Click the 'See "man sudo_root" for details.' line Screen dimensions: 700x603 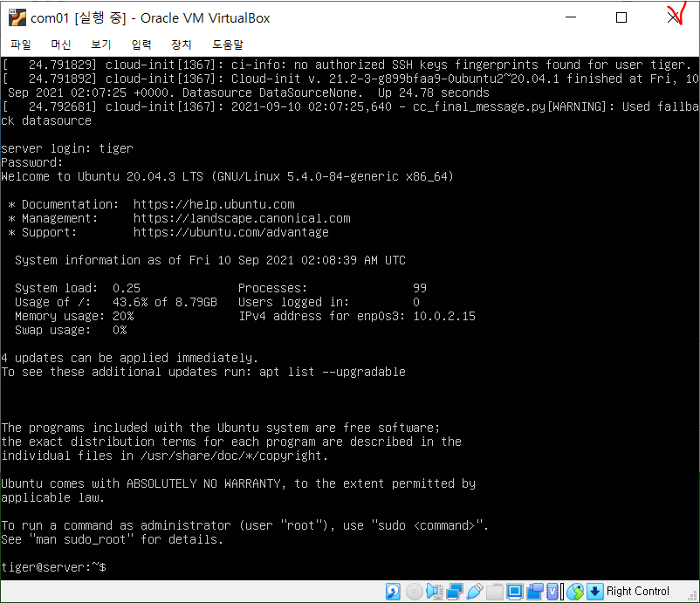[x=112, y=539]
